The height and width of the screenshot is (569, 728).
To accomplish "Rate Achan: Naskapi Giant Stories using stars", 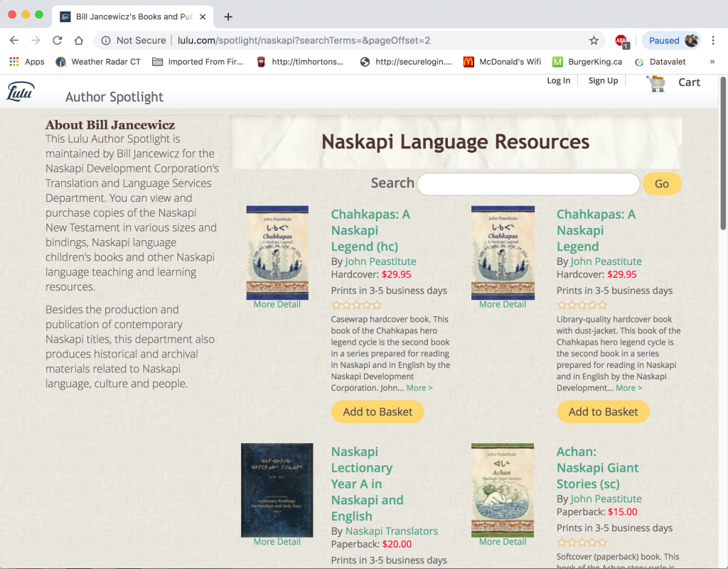I will 582,543.
